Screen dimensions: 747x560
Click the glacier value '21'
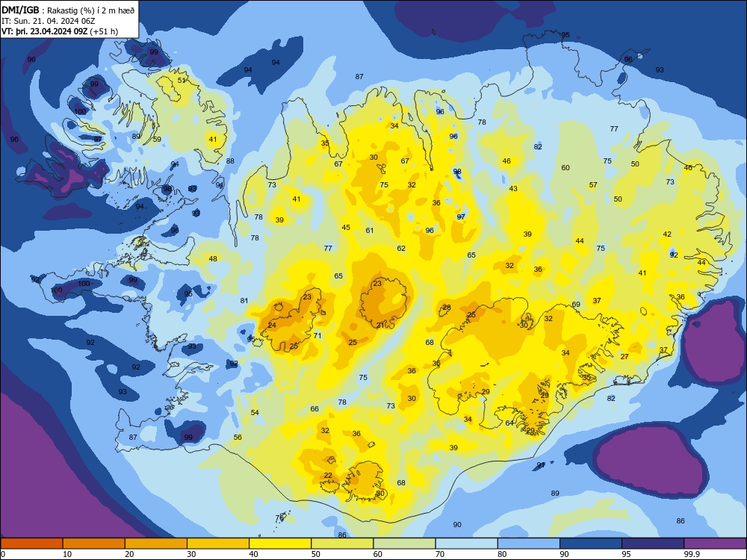(x=380, y=326)
